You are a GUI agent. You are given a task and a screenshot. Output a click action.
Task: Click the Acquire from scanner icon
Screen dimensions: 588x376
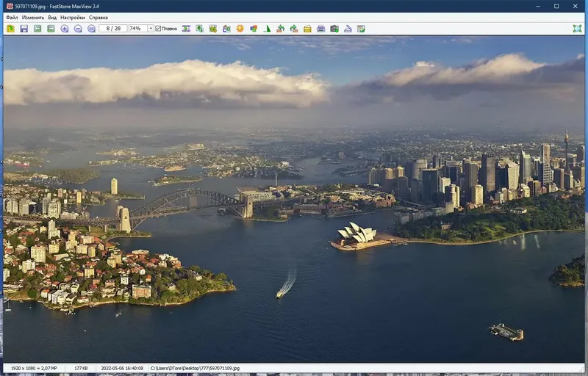[x=348, y=29]
